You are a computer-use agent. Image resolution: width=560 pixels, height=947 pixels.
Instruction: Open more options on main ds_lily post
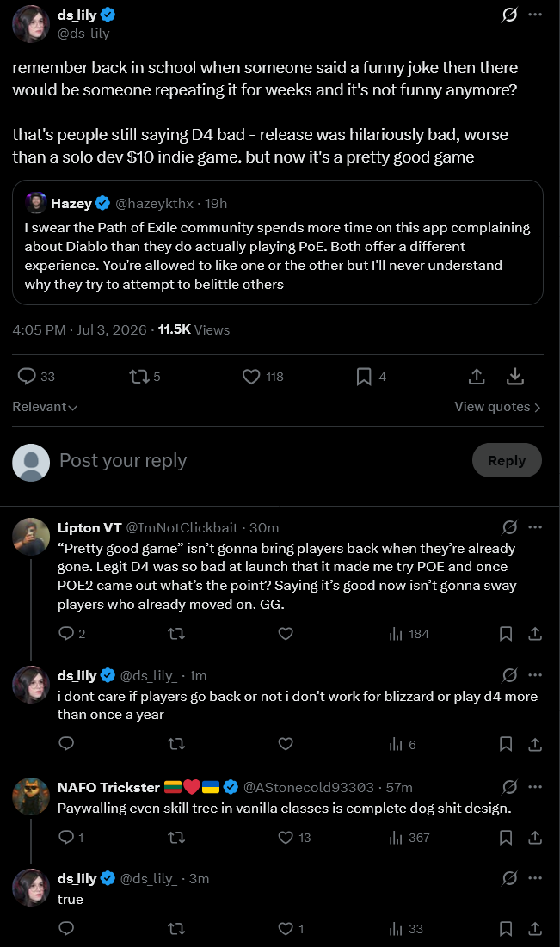(535, 15)
